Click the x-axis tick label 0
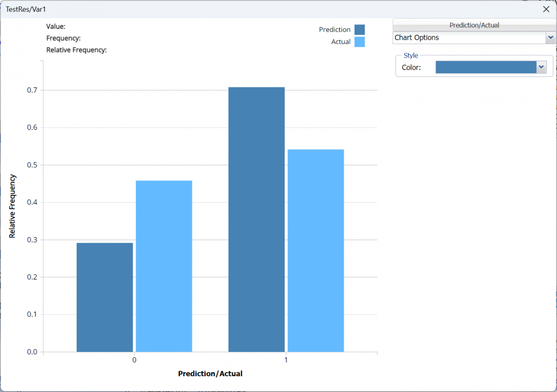This screenshot has width=557, height=392. pos(134,360)
